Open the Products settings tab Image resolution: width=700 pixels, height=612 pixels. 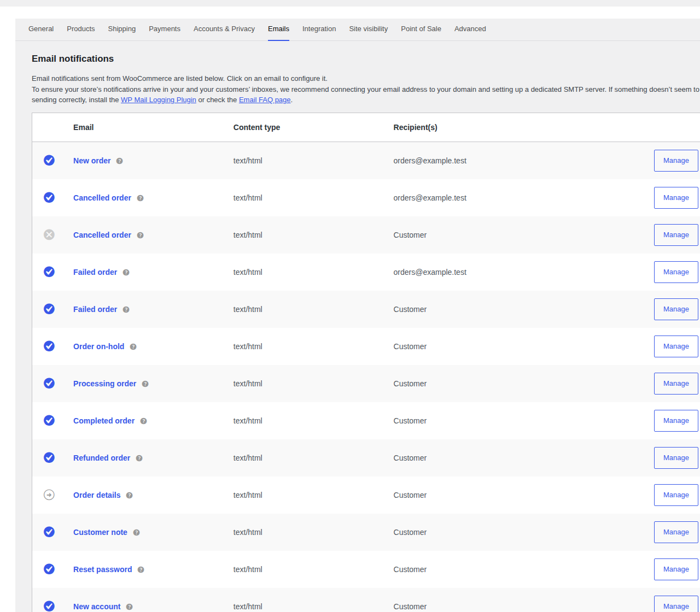(81, 29)
